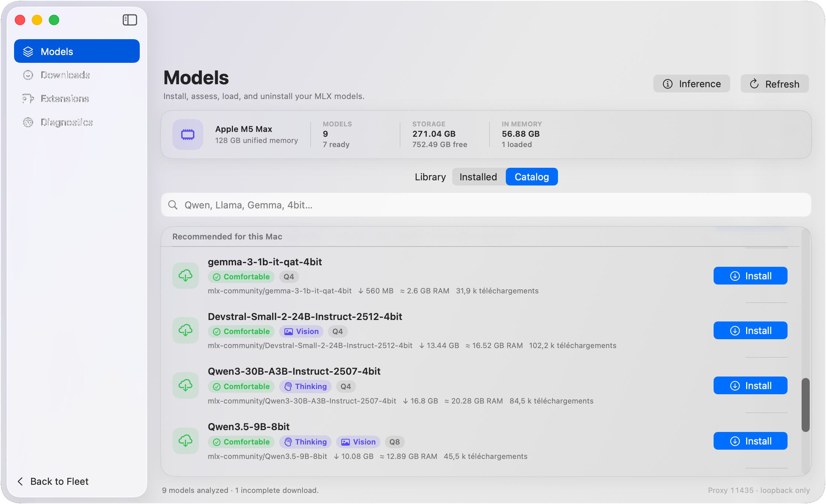Click the info icon in Inference button
Viewport: 826px width, 504px height.
pyautogui.click(x=668, y=84)
